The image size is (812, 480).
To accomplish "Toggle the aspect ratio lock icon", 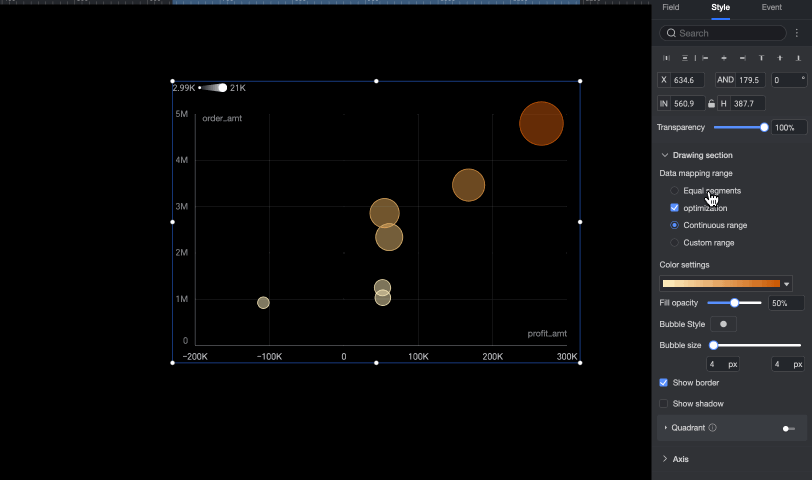I will 712,104.
